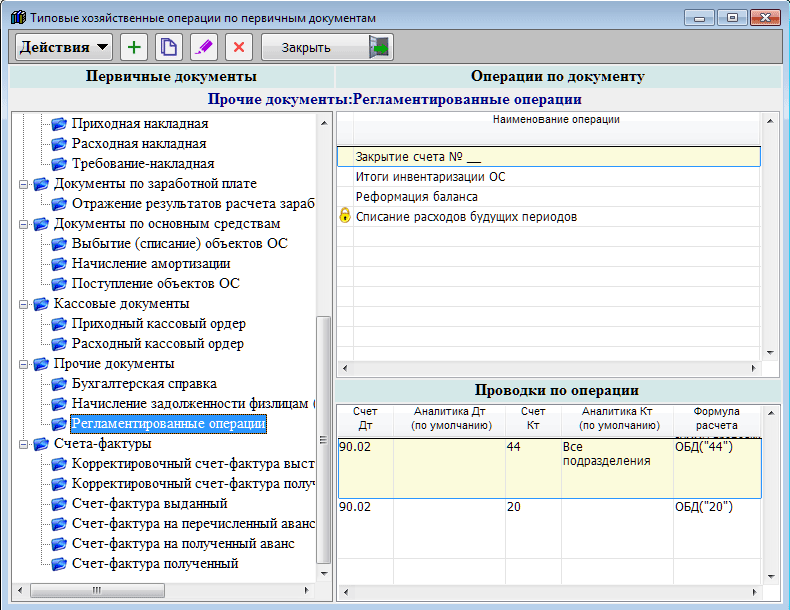
Task: Click the tree panel vertical scrollbar thumb
Action: [x=323, y=440]
